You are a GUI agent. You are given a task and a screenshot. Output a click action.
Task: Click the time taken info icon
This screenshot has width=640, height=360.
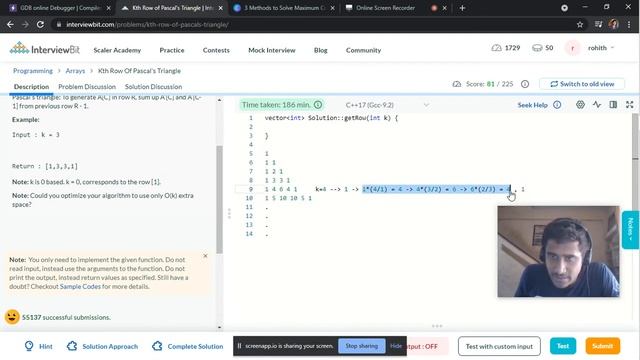pyautogui.click(x=318, y=105)
